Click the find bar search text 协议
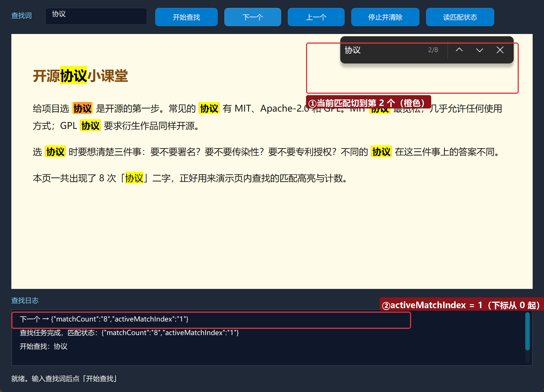The height and width of the screenshot is (392, 544). click(353, 50)
